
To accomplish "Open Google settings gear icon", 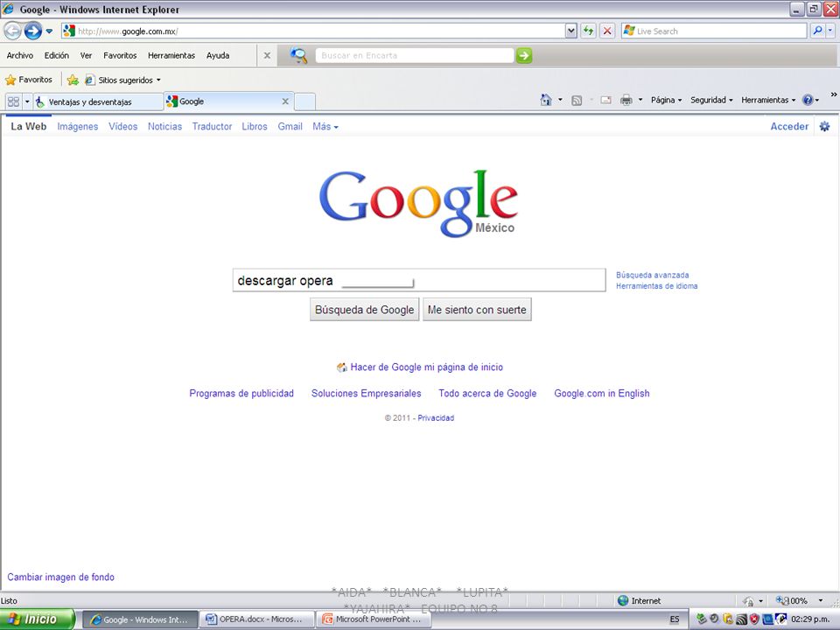I will coord(824,126).
